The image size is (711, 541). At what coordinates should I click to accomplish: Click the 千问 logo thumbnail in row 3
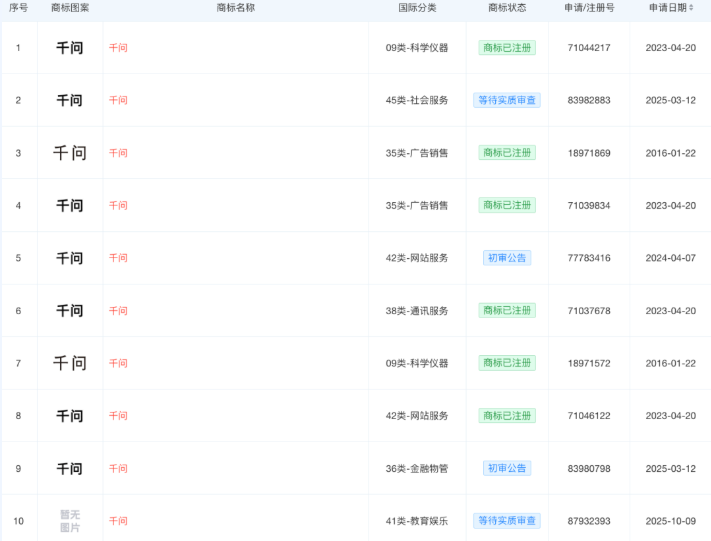69,153
